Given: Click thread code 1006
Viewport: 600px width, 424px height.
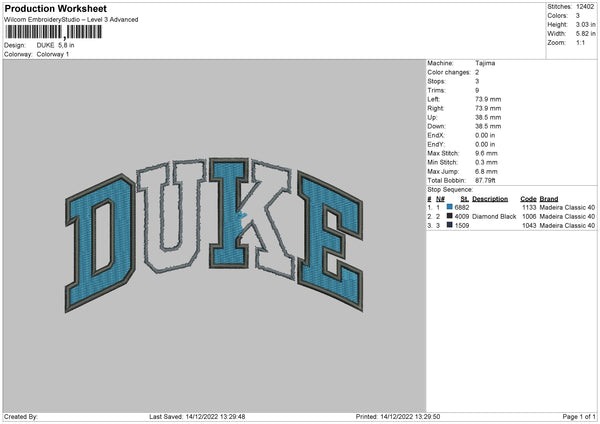Looking at the screenshot, I should [x=529, y=217].
